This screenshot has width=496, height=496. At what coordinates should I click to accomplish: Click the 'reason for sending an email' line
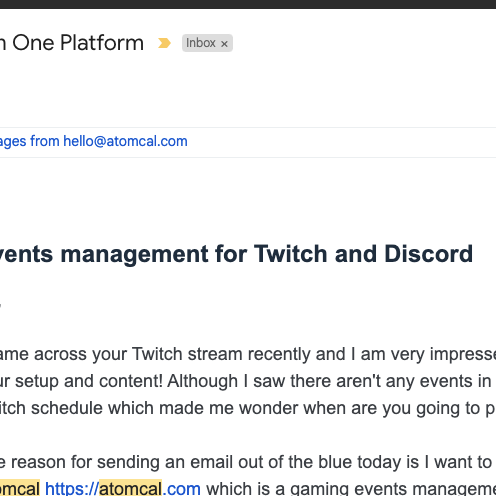[98, 462]
